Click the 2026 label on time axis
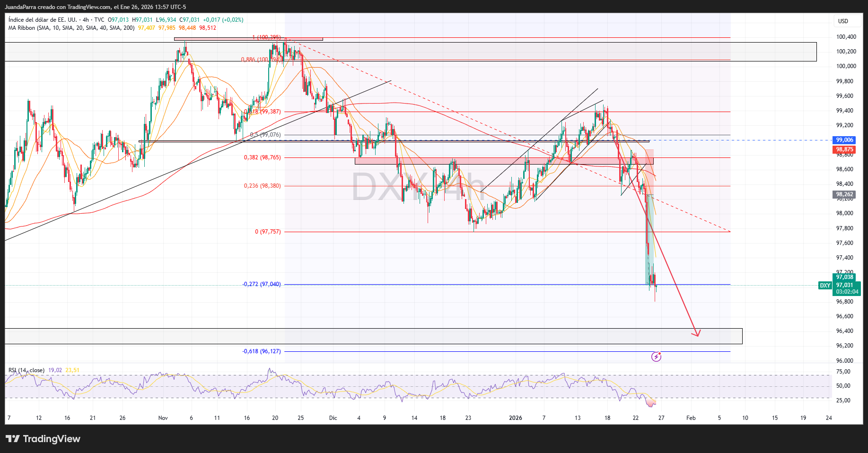Image resolution: width=868 pixels, height=453 pixels. 515,418
